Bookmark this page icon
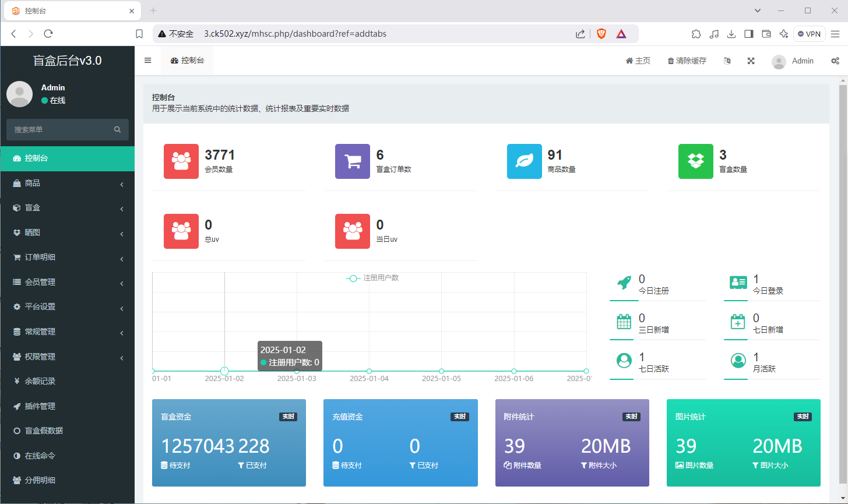Image resolution: width=848 pixels, height=504 pixels. pos(139,34)
